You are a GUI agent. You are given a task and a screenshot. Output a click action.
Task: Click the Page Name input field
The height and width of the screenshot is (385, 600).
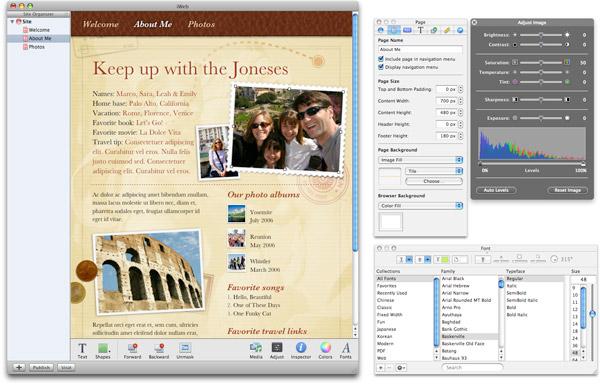[420, 49]
